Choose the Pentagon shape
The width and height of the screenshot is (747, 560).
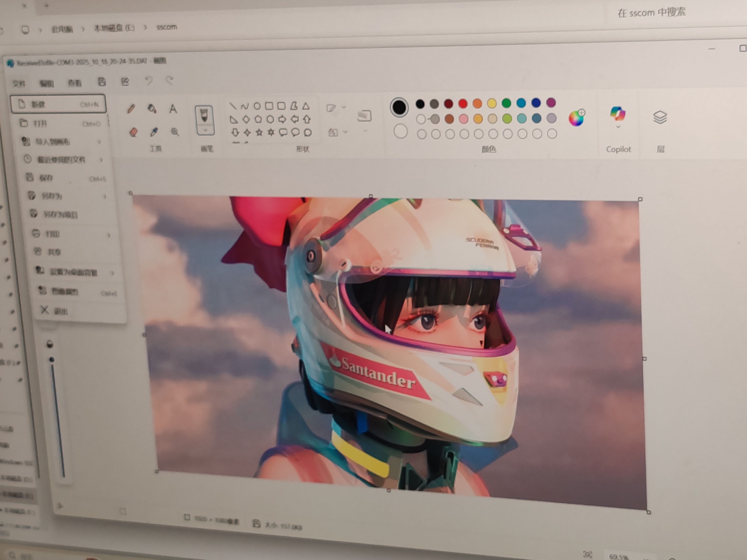(258, 119)
